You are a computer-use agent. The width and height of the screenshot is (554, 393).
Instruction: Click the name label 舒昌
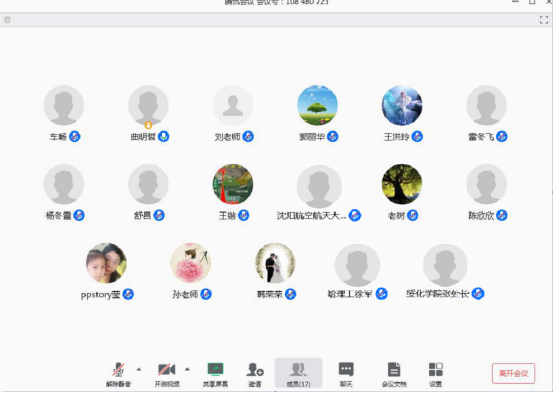click(x=143, y=215)
